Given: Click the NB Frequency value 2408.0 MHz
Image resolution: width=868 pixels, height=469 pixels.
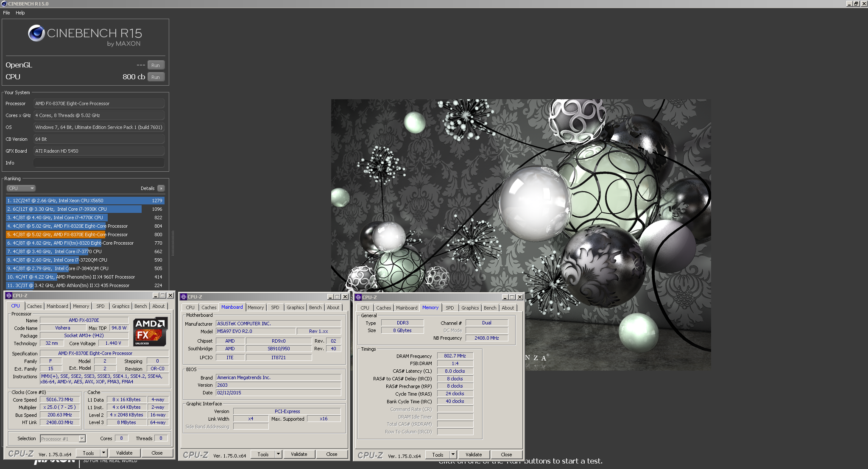Looking at the screenshot, I should tap(487, 338).
